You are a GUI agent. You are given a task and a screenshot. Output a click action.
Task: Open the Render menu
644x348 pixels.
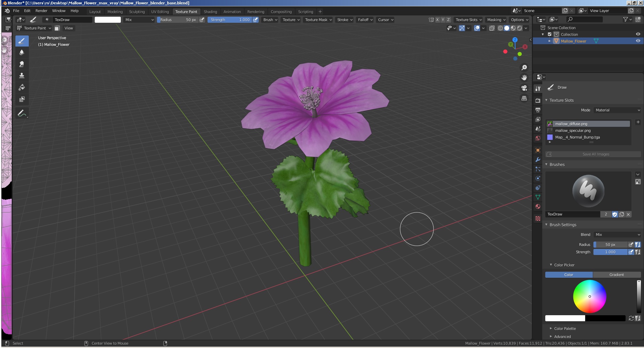(x=42, y=11)
